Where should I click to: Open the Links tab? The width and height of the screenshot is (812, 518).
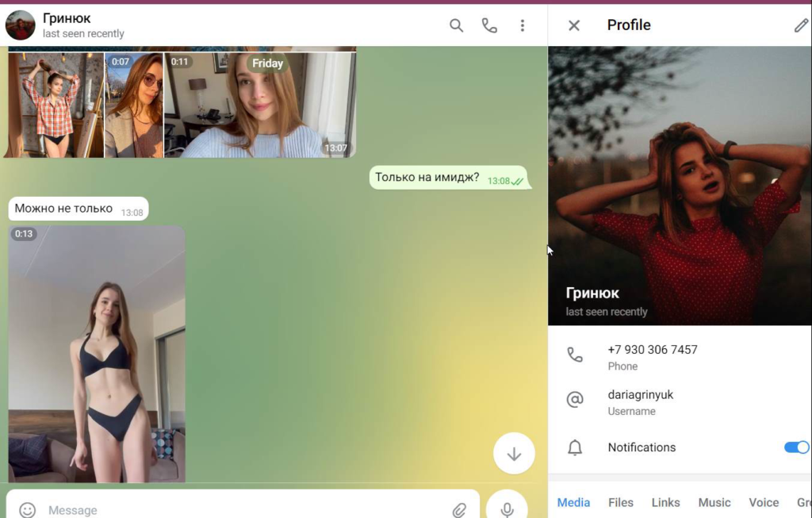[665, 502]
